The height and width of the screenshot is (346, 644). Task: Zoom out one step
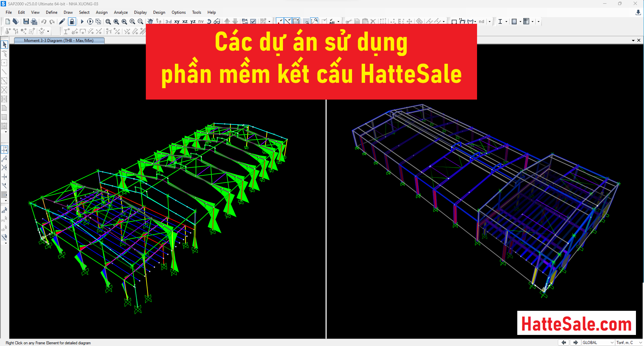140,21
